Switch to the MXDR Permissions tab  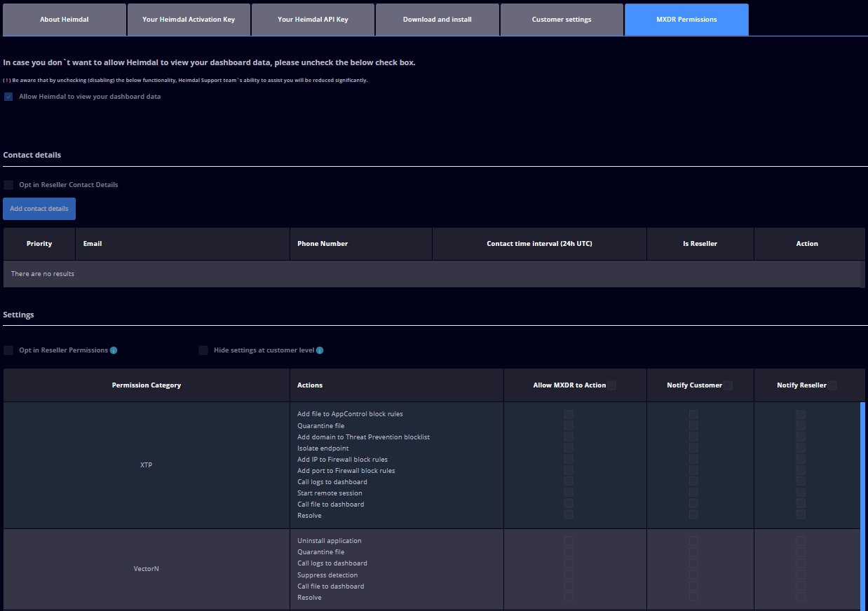pyautogui.click(x=686, y=19)
